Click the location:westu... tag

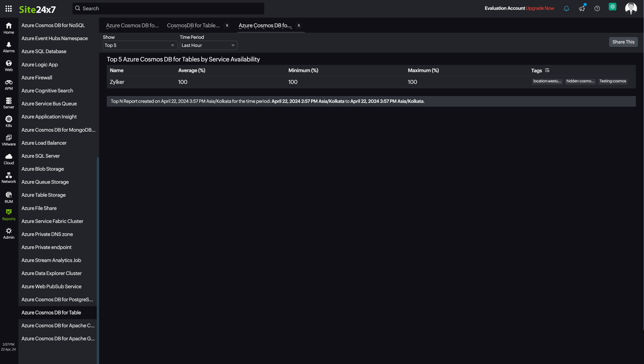tap(547, 81)
